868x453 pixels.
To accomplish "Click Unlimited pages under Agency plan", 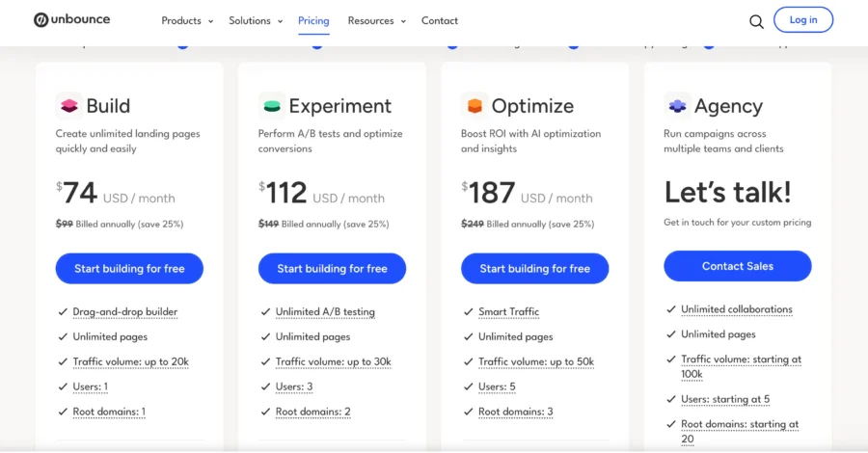I will pyautogui.click(x=718, y=334).
